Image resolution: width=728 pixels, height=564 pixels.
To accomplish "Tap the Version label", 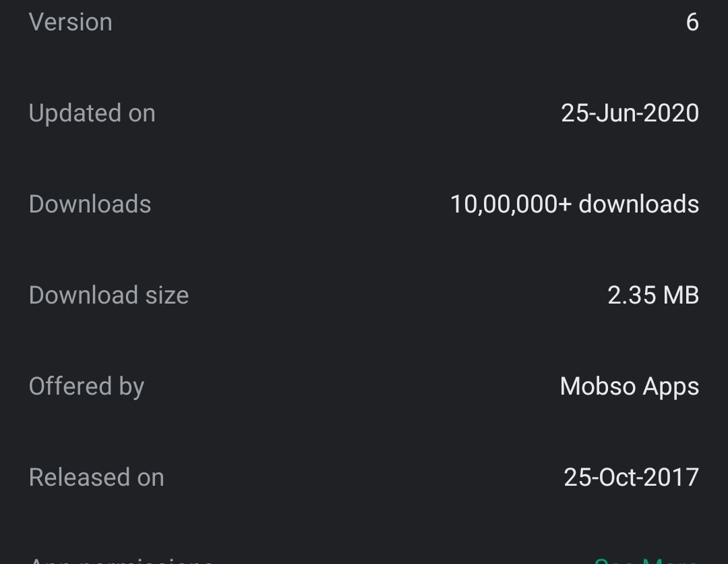I will click(x=70, y=22).
